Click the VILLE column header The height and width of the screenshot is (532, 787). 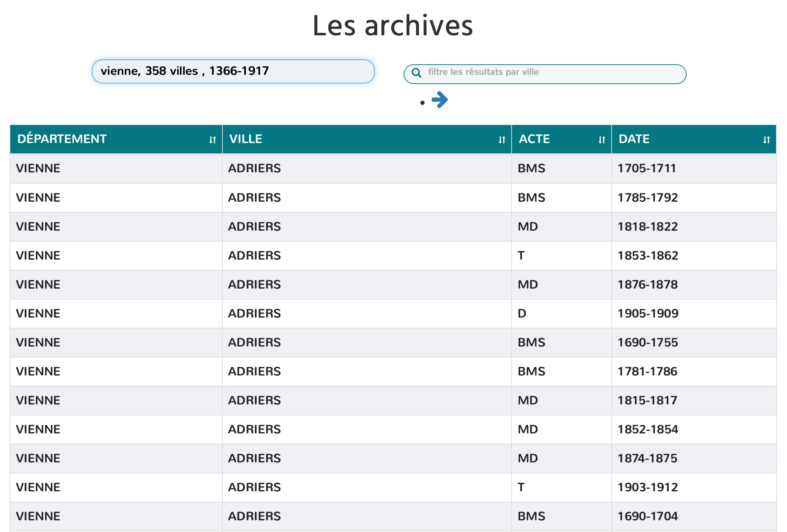367,139
